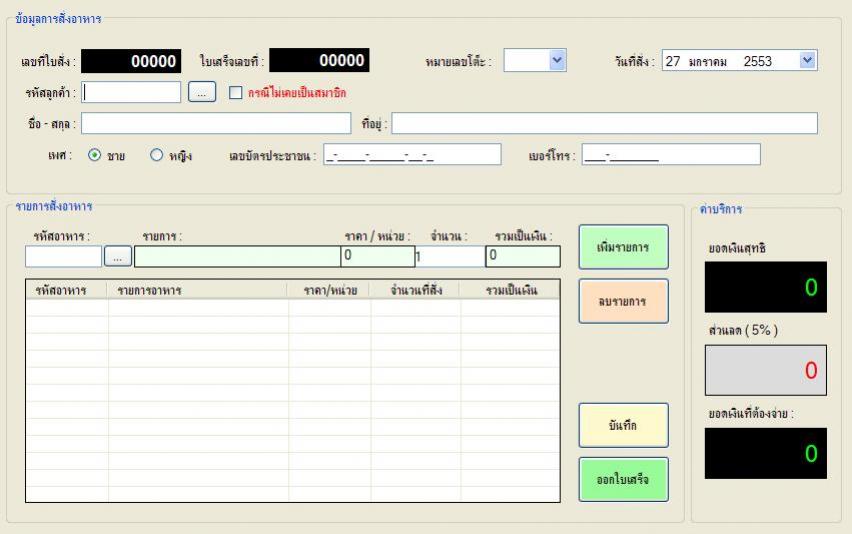This screenshot has width=852, height=534.
Task: Click the browse button beside รหัสลูกค้า field
Action: click(202, 93)
